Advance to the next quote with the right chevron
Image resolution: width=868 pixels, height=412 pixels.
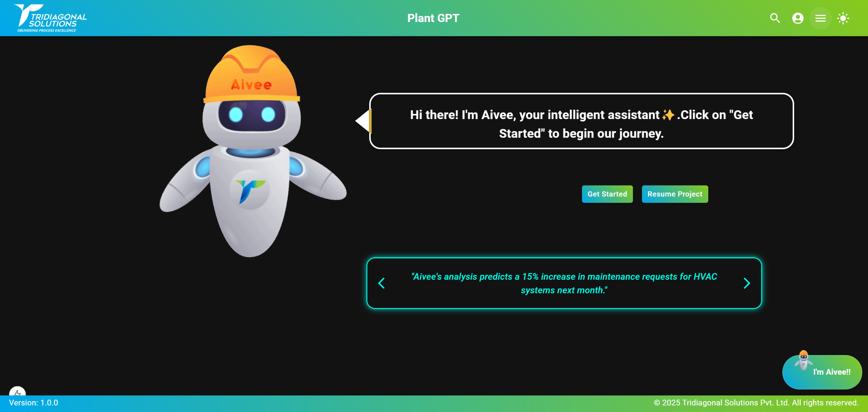747,283
